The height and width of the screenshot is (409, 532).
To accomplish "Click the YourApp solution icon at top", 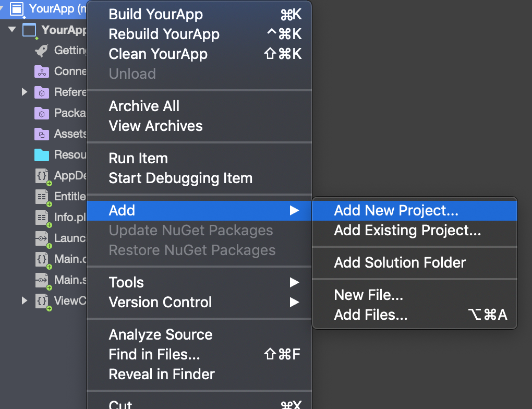I will click(17, 9).
